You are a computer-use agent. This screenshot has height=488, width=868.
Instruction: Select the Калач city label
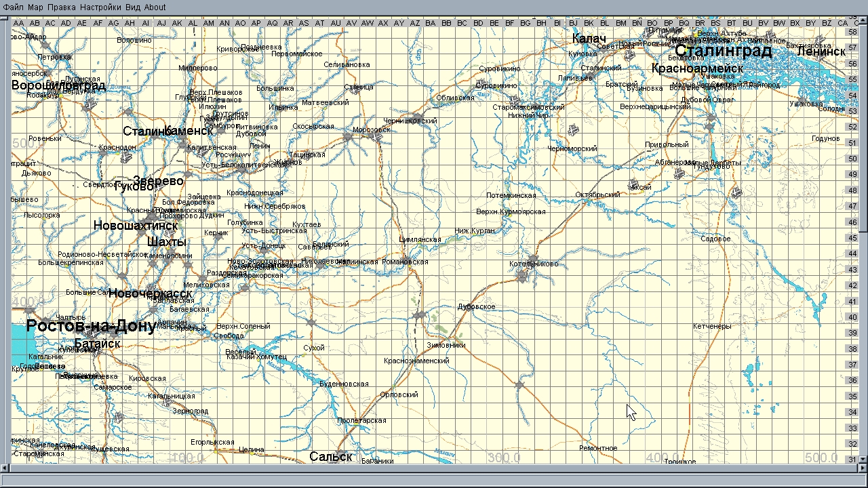click(x=589, y=39)
